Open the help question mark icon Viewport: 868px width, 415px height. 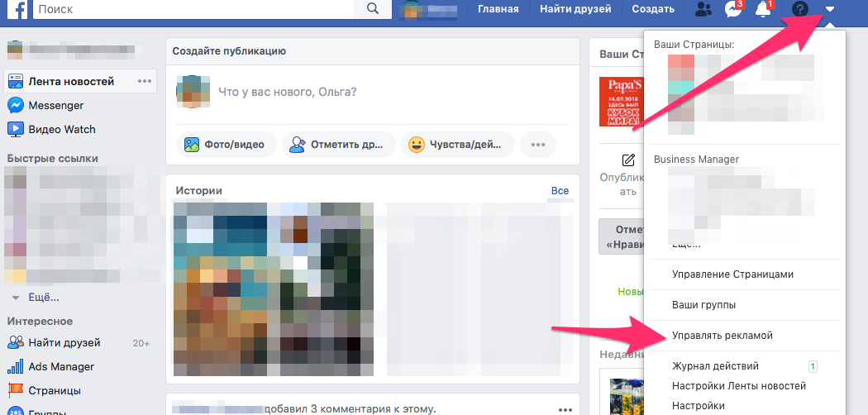point(800,9)
